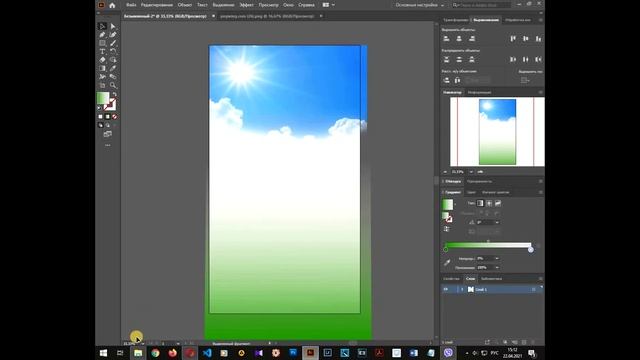Viewport: 640px width, 360px height.
Task: Click the horizontal distribute center icon
Action: [x=526, y=59]
